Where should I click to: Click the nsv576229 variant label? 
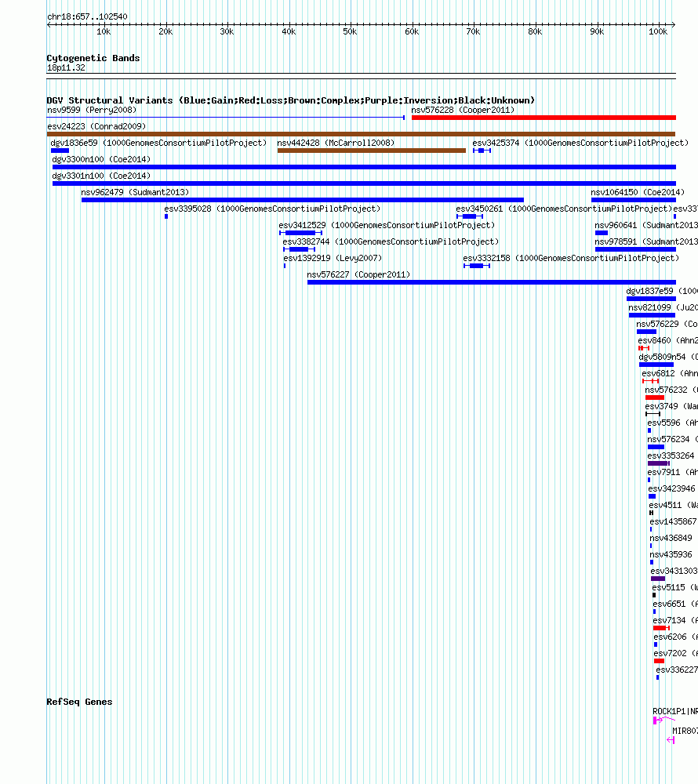pyautogui.click(x=667, y=325)
